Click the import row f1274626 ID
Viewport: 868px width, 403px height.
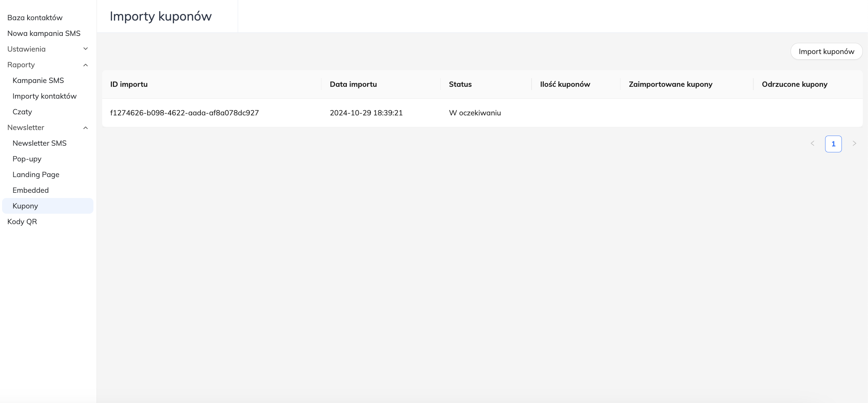[184, 113]
